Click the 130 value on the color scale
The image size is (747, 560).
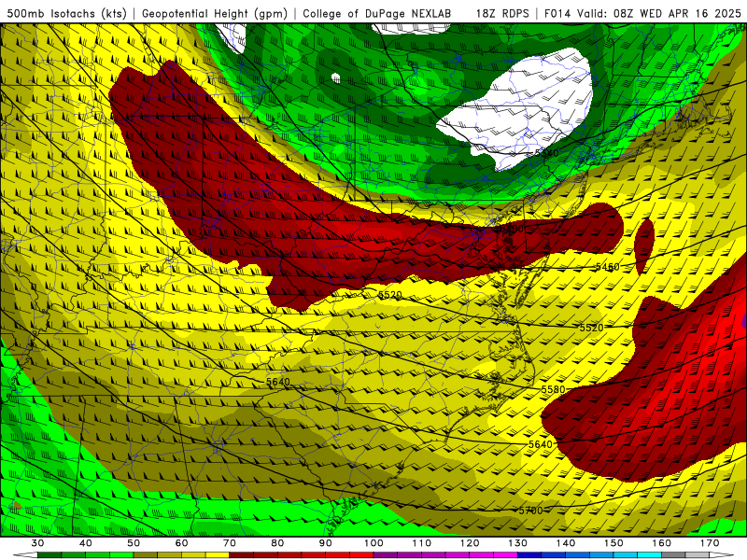[518, 543]
